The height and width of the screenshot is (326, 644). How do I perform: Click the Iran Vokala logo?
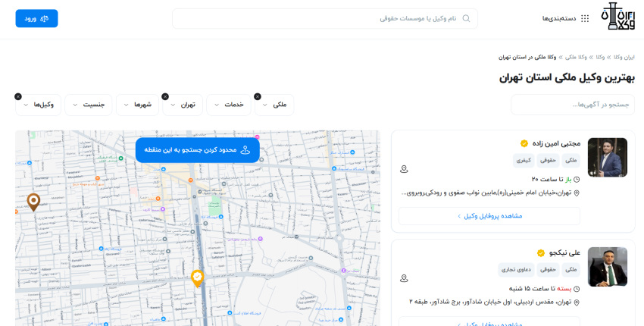618,17
